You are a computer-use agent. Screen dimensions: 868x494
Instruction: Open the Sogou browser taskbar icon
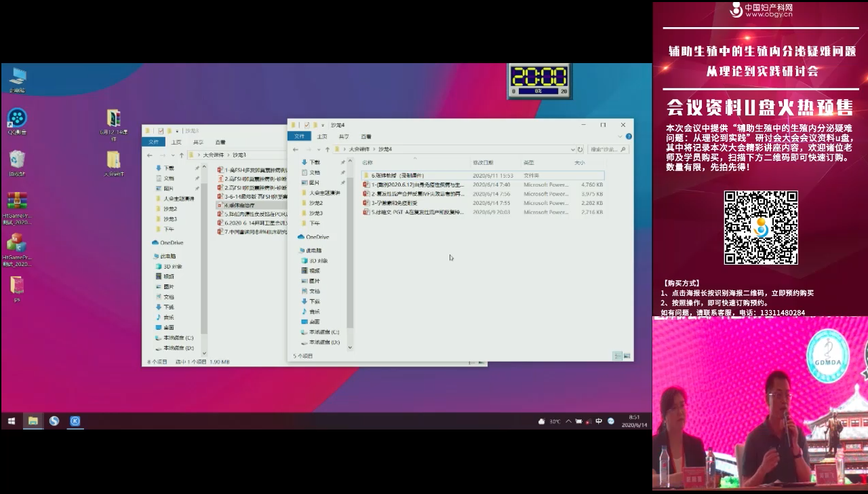pyautogui.click(x=54, y=421)
